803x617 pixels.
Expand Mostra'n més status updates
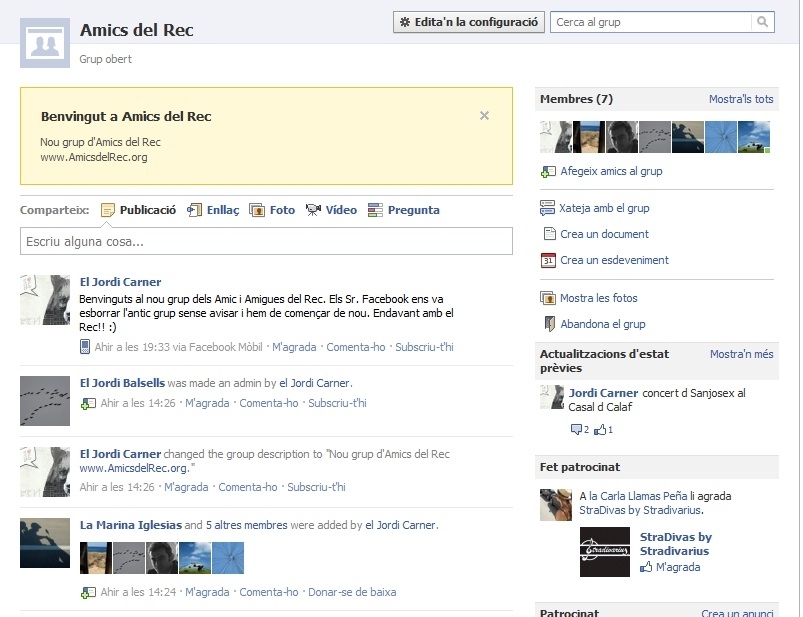pos(741,354)
